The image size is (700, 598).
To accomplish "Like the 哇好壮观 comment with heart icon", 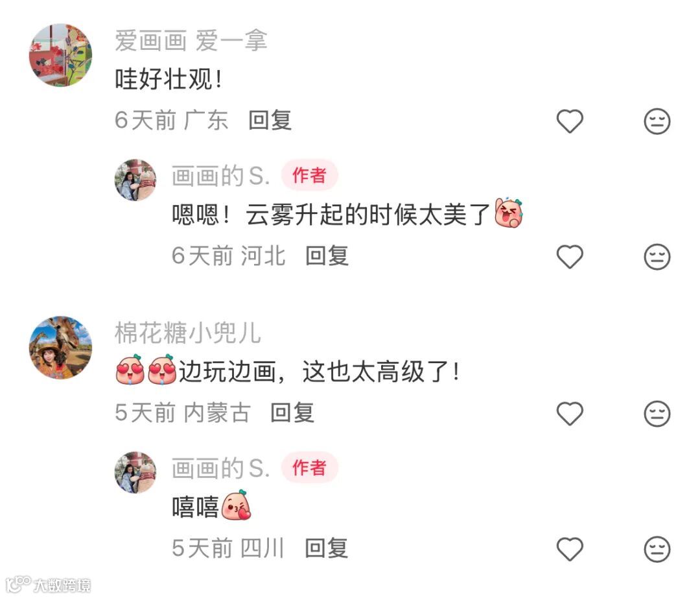I will coord(570,121).
